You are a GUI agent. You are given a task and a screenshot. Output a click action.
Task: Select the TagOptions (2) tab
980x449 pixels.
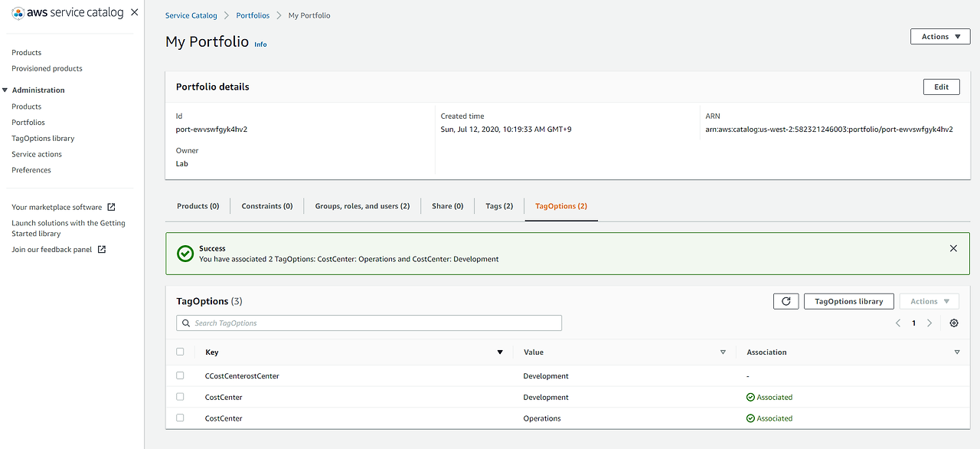561,206
